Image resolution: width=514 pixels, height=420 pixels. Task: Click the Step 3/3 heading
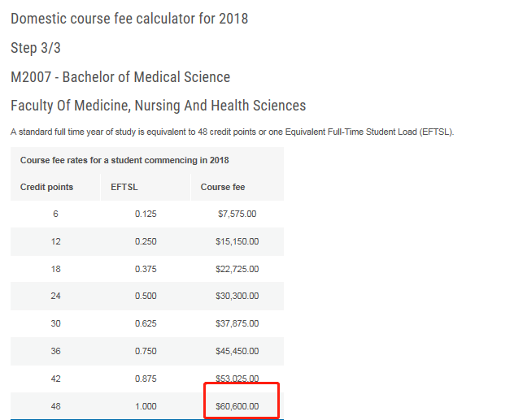(36, 48)
